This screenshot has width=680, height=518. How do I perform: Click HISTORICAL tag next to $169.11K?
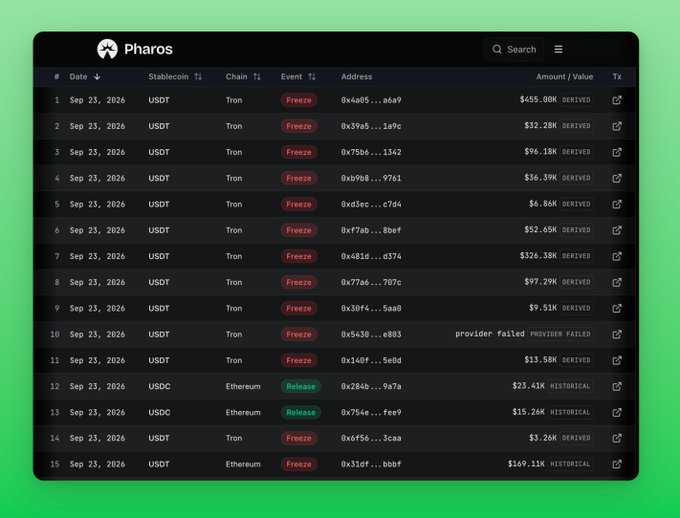[570, 464]
